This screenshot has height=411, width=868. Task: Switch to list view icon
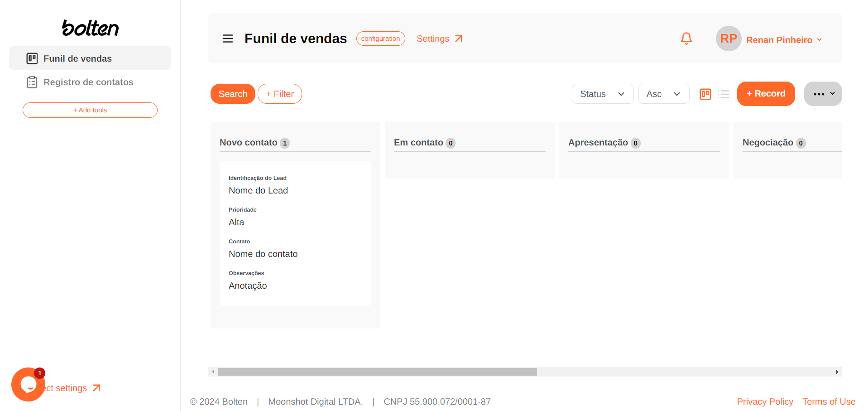click(x=724, y=94)
